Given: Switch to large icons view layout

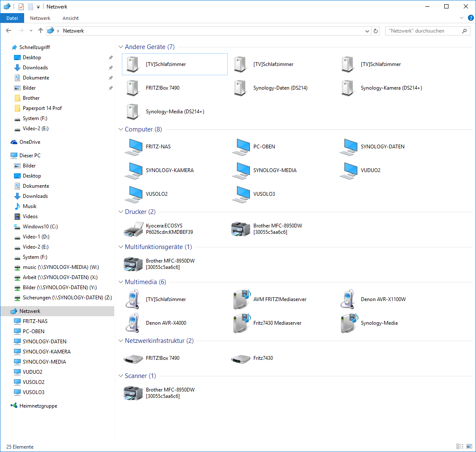Looking at the screenshot, I should point(469,446).
